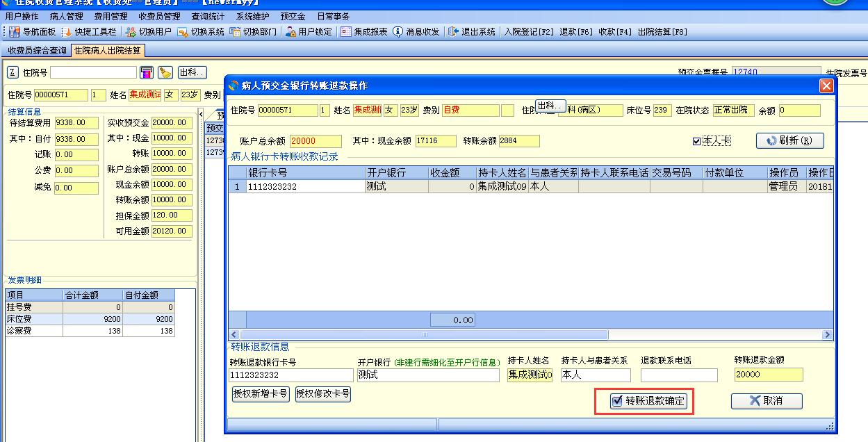
Task: Click 入院登记[F2] toolbar item
Action: 530,32
